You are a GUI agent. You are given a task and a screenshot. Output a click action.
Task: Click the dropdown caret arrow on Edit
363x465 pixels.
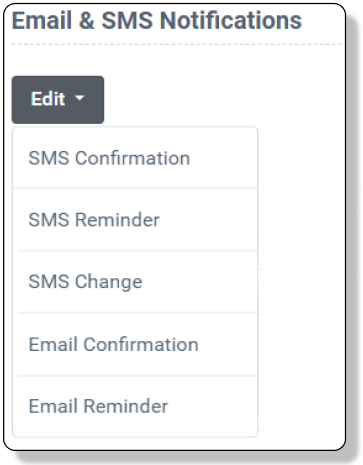pyautogui.click(x=80, y=98)
